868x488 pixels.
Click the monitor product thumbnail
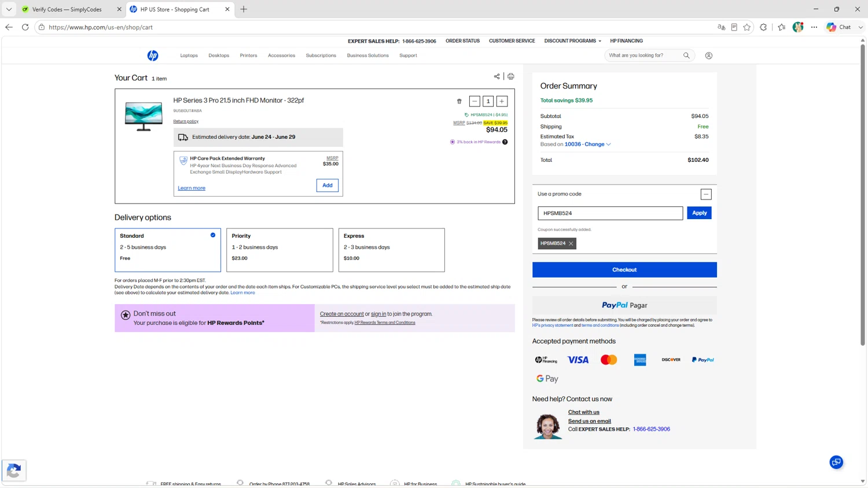144,116
